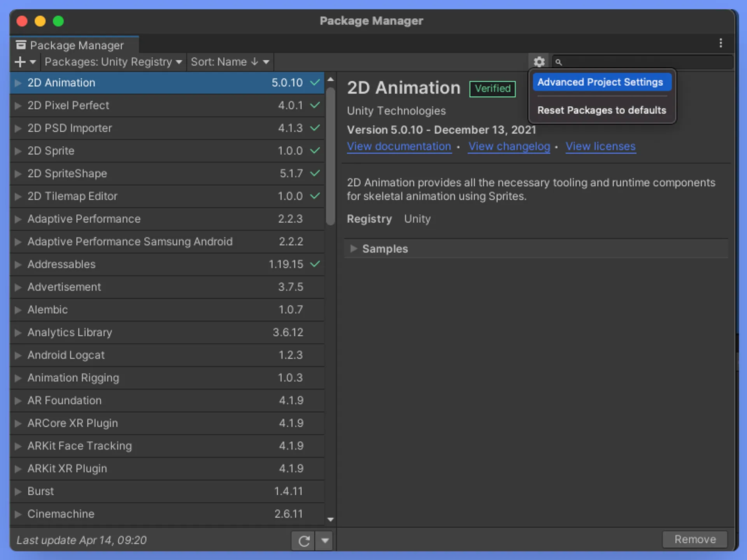Click the search packages input field
Viewport: 747px width, 560px height.
(x=642, y=62)
